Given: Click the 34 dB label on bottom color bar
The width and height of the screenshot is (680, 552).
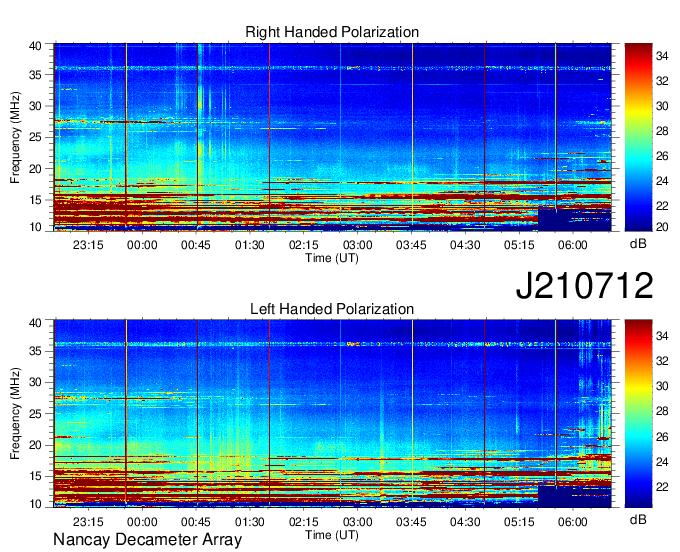Looking at the screenshot, I should (662, 336).
